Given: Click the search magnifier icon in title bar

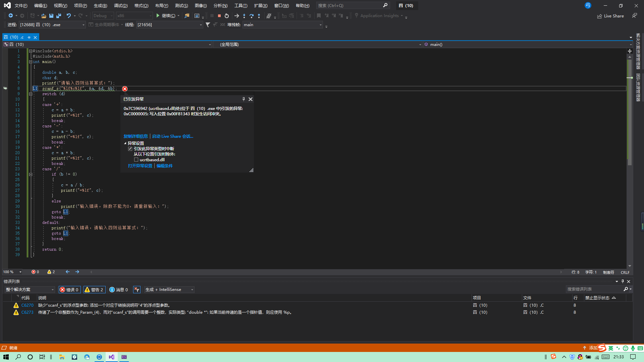Looking at the screenshot, I should 385,5.
